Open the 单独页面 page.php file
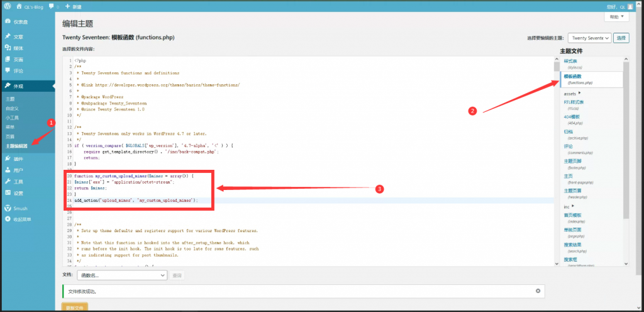The image size is (644, 312). pyautogui.click(x=573, y=232)
